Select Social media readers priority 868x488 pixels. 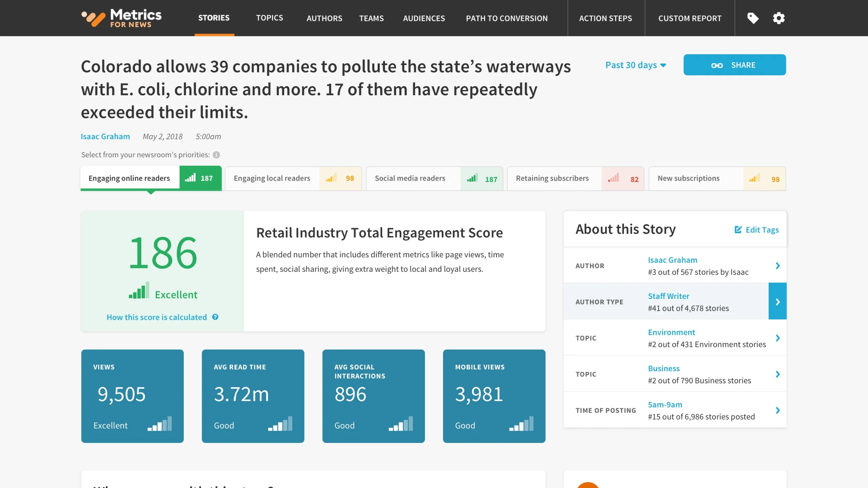434,178
